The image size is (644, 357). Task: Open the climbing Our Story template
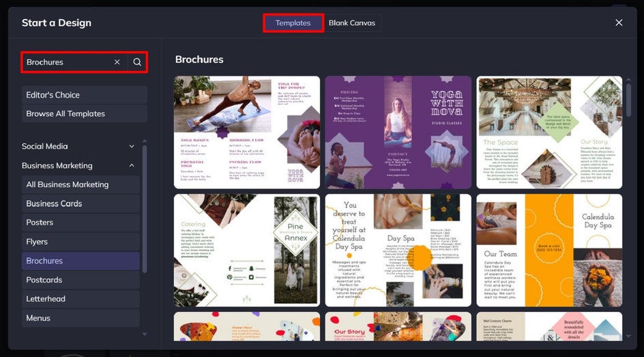point(398,326)
